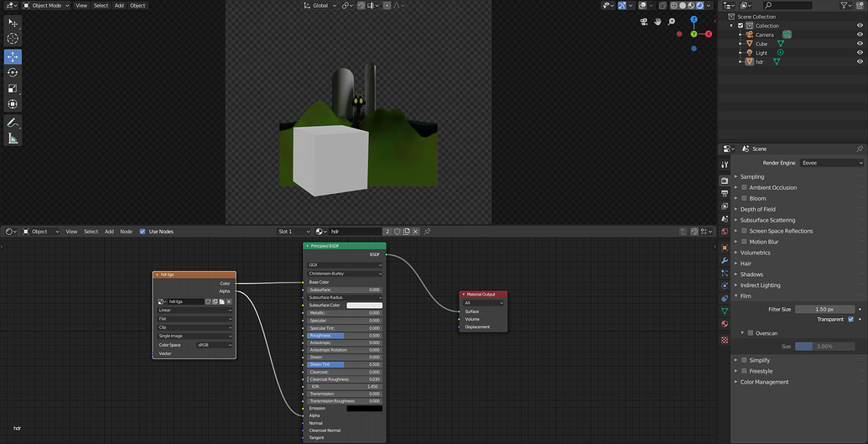Enable the Motion Blur checkbox
Image resolution: width=868 pixels, height=444 pixels.
point(745,242)
